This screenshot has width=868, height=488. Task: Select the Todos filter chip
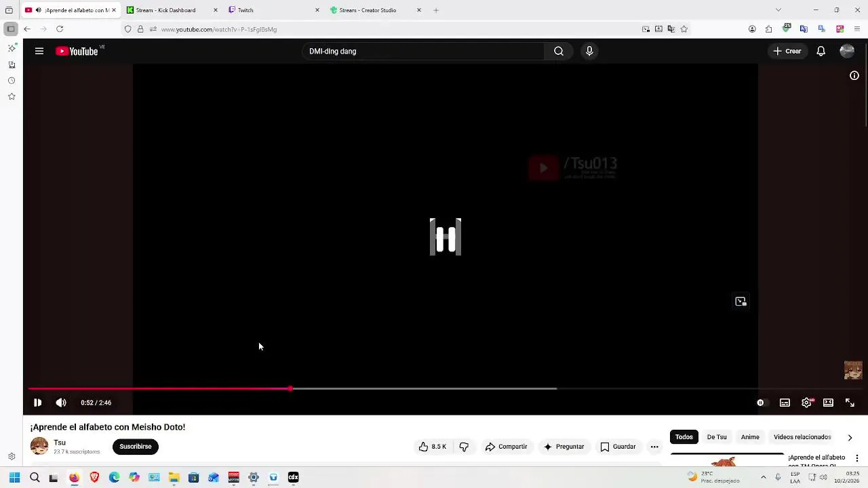pos(684,437)
